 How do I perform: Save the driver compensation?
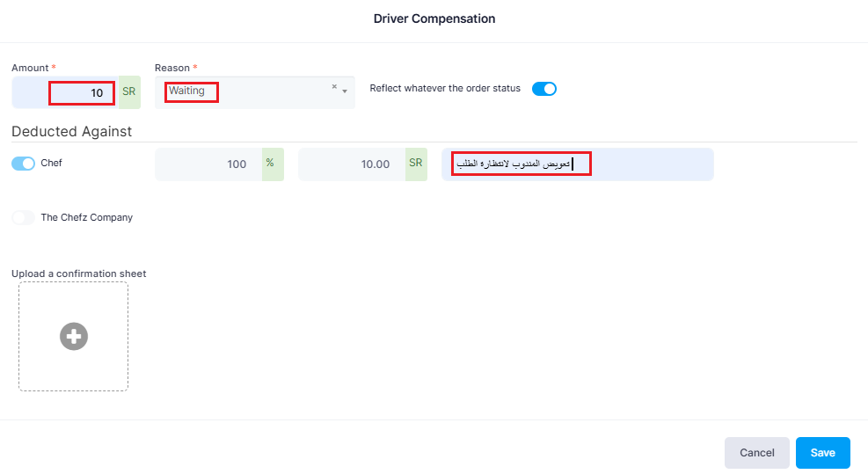click(x=822, y=452)
